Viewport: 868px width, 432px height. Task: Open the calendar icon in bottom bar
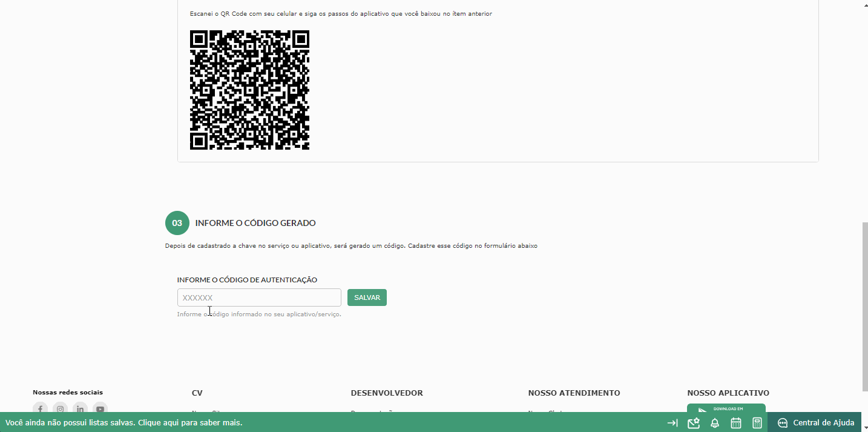coord(736,423)
